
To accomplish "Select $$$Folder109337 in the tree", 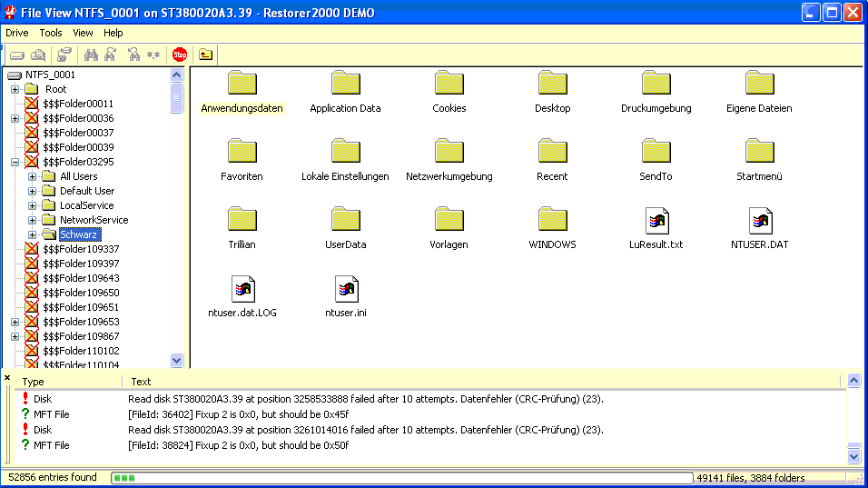I will pyautogui.click(x=81, y=249).
